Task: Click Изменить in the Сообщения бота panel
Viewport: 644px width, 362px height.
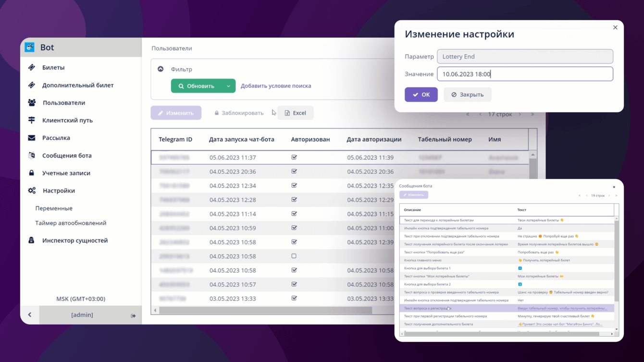Action: click(x=414, y=195)
